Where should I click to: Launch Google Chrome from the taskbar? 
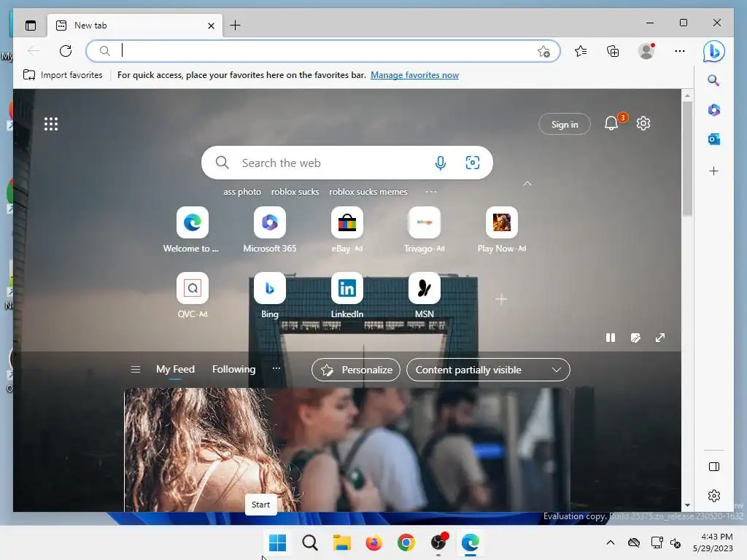406,542
